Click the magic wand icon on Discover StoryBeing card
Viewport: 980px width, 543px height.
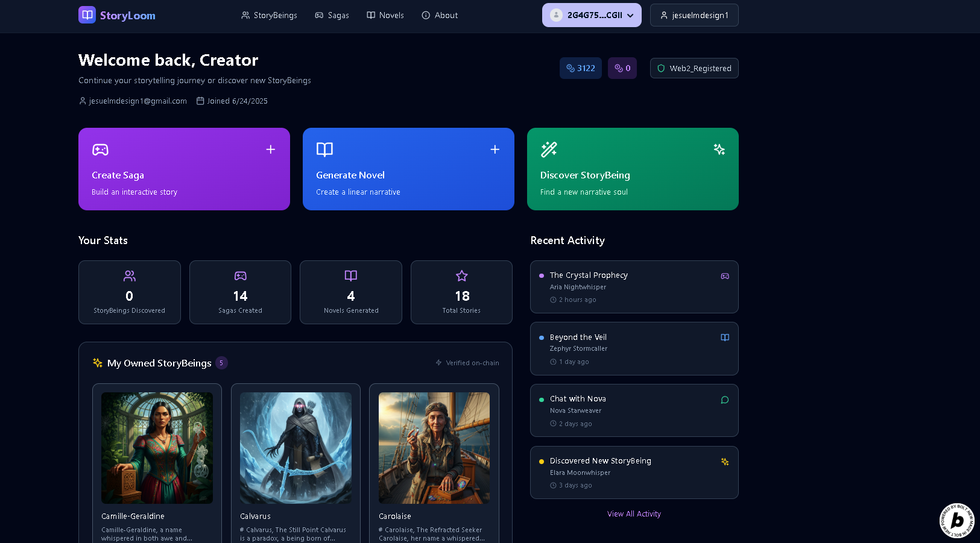coord(549,149)
